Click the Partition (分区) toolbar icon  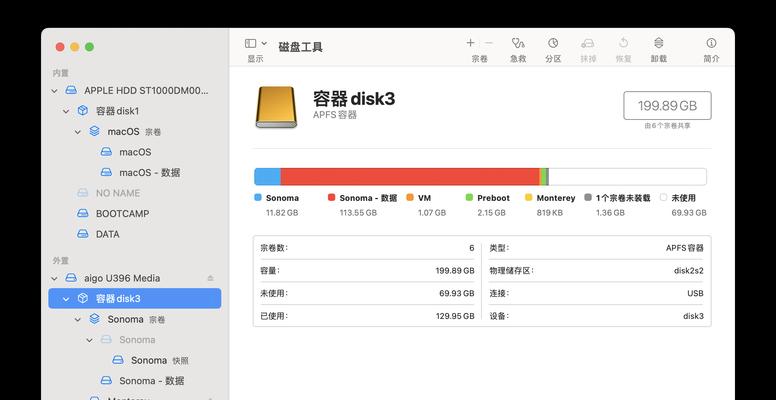point(553,43)
